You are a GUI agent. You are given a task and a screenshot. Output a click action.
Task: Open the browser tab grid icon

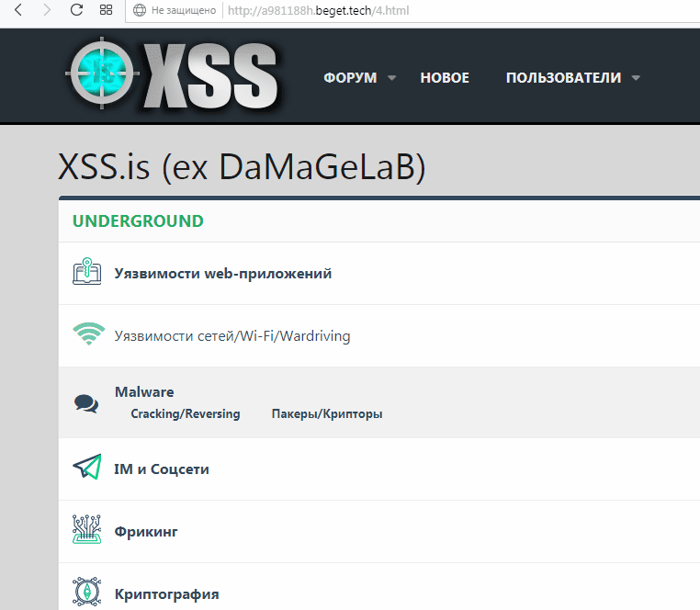[x=107, y=10]
